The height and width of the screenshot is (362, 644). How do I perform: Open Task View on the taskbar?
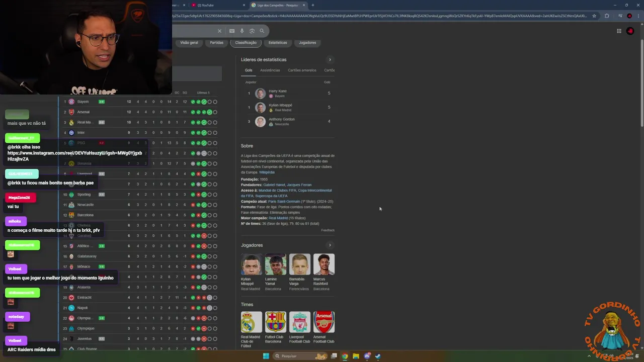(334, 356)
